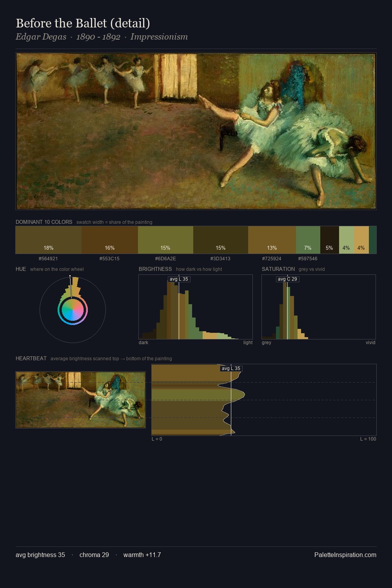Select the 15% dark swatch #3D3413
The image size is (392, 588).
221,240
